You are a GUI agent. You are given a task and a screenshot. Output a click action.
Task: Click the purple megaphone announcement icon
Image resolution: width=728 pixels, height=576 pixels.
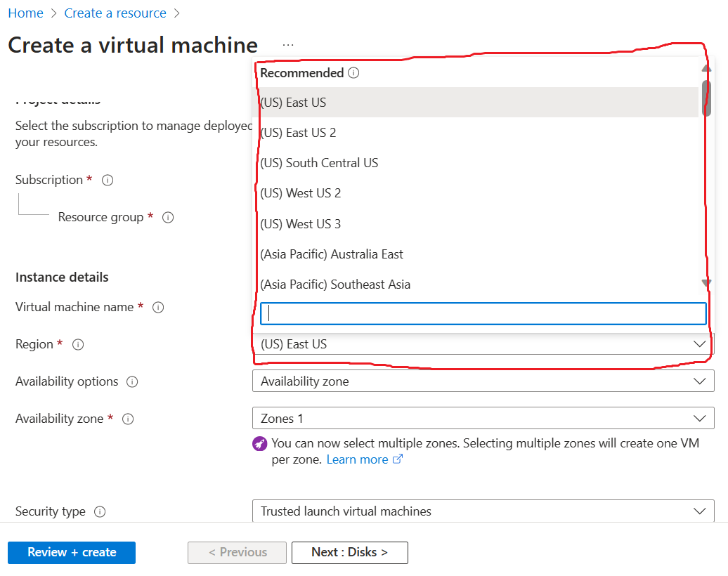260,443
